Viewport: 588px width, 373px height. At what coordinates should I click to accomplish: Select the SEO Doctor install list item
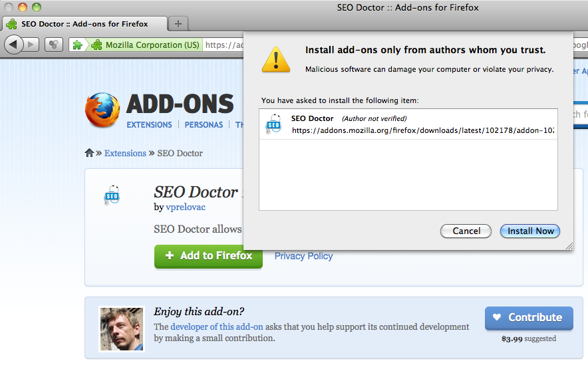[408, 124]
